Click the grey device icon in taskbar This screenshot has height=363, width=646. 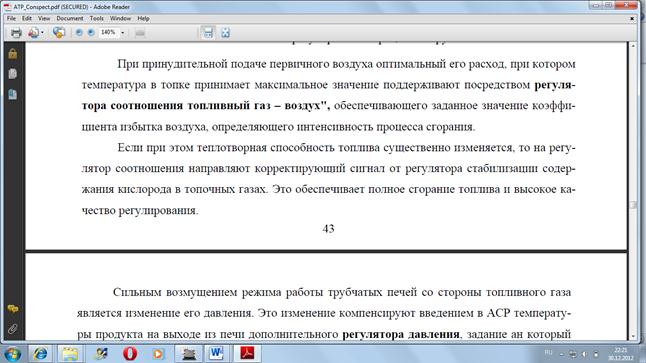coord(189,354)
